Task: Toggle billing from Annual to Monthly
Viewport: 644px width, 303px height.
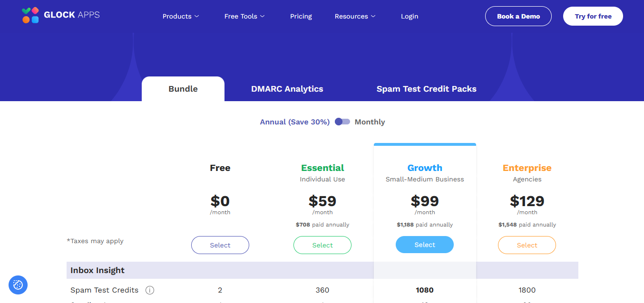Action: [342, 122]
